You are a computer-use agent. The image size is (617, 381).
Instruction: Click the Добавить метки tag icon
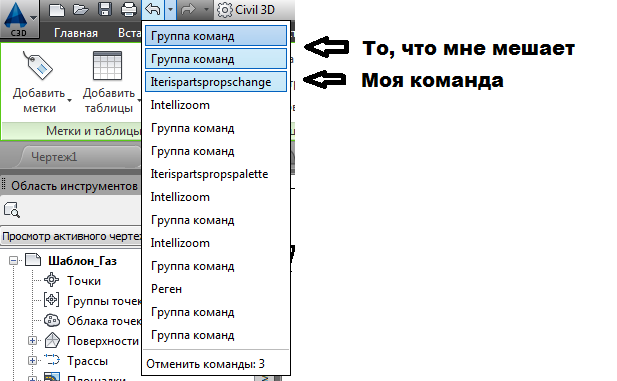click(38, 65)
